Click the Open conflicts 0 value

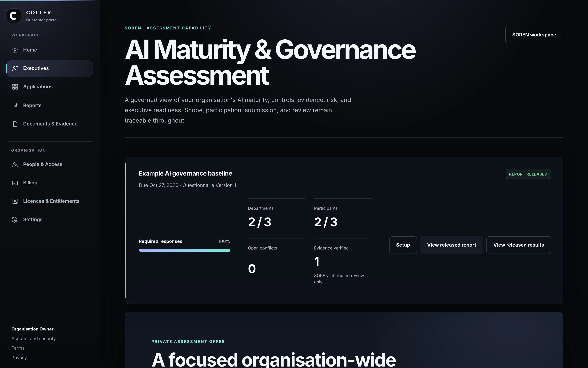(x=252, y=269)
